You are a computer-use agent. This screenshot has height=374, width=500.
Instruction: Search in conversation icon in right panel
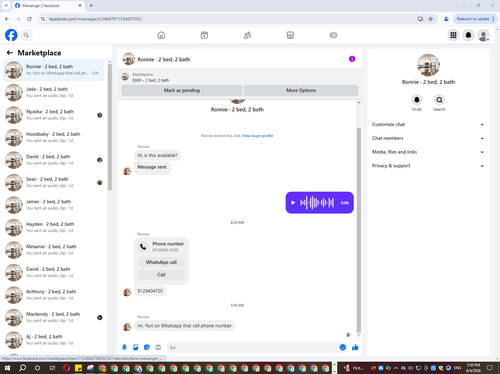[439, 100]
